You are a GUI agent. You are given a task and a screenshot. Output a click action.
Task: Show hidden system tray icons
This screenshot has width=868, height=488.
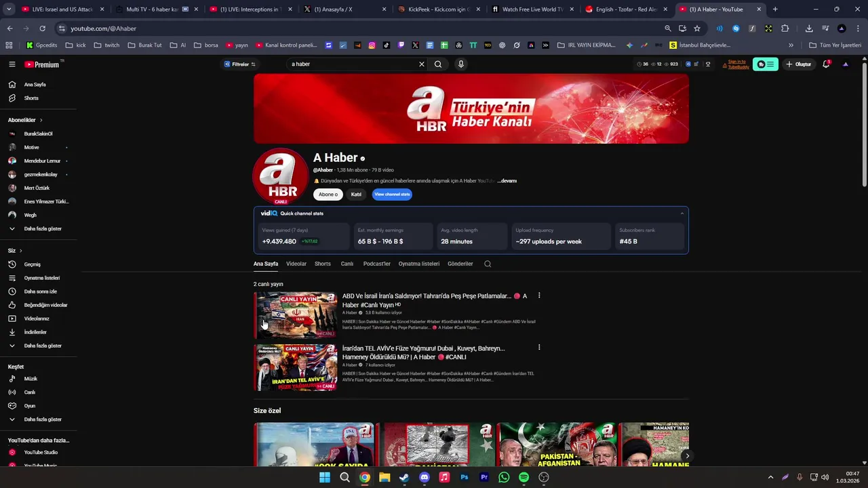(770, 477)
